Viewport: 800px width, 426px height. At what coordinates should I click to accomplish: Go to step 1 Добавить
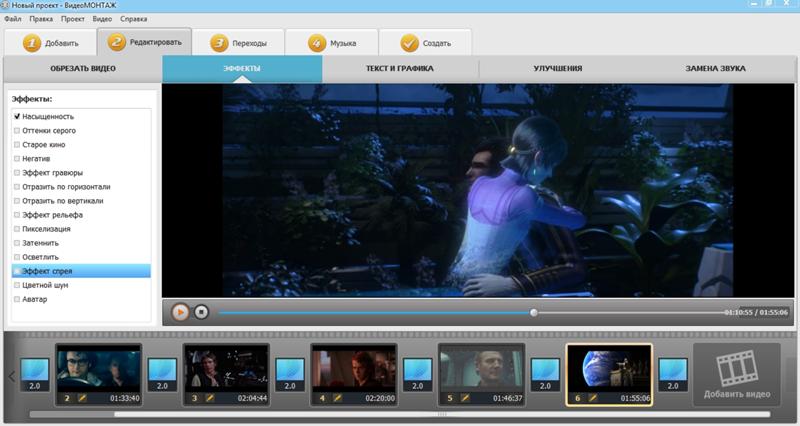pos(50,43)
